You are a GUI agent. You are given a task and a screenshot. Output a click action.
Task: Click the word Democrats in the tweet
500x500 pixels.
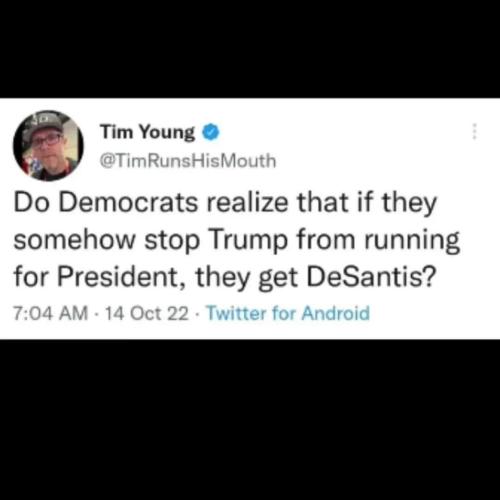pyautogui.click(x=128, y=203)
